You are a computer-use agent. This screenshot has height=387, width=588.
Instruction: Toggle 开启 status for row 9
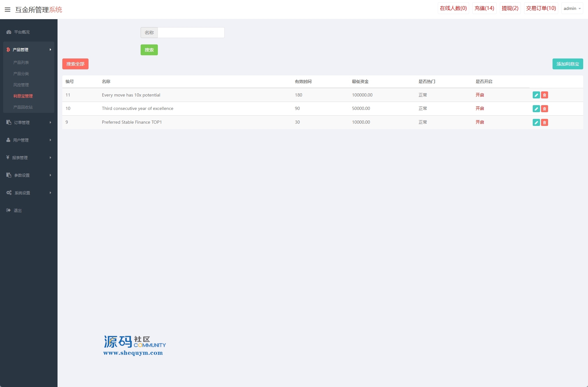(480, 122)
